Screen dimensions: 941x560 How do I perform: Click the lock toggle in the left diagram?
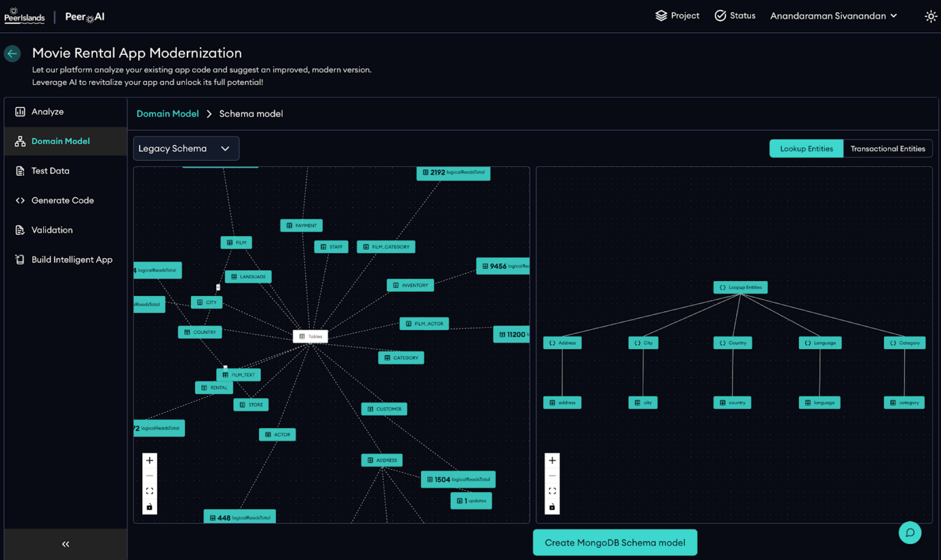click(149, 506)
